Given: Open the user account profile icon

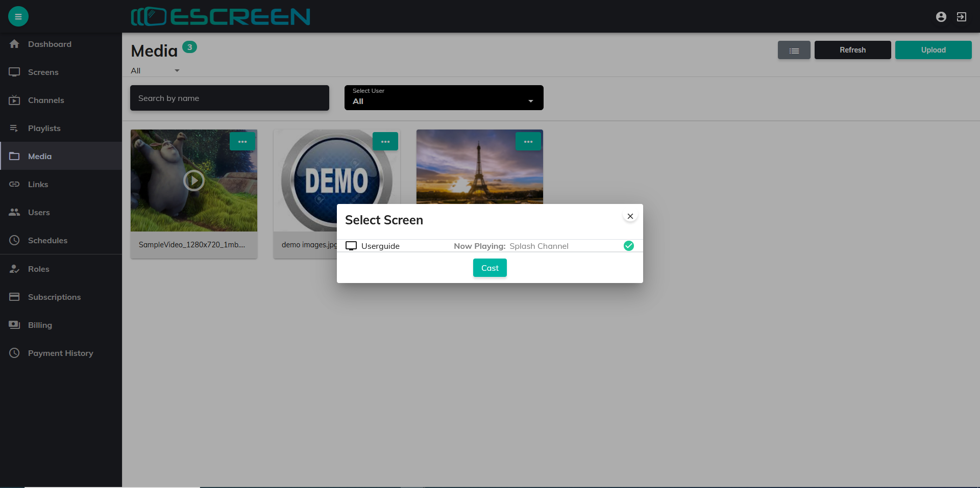Looking at the screenshot, I should [941, 17].
